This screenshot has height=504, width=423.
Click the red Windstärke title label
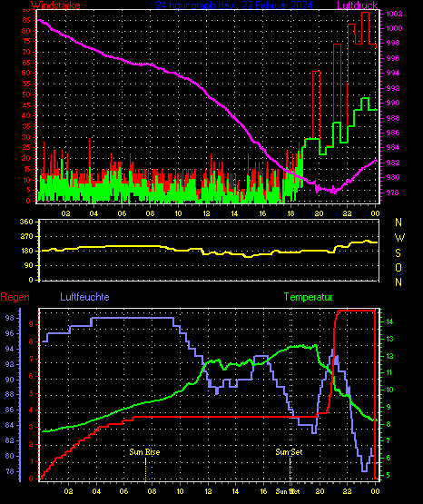point(55,5)
